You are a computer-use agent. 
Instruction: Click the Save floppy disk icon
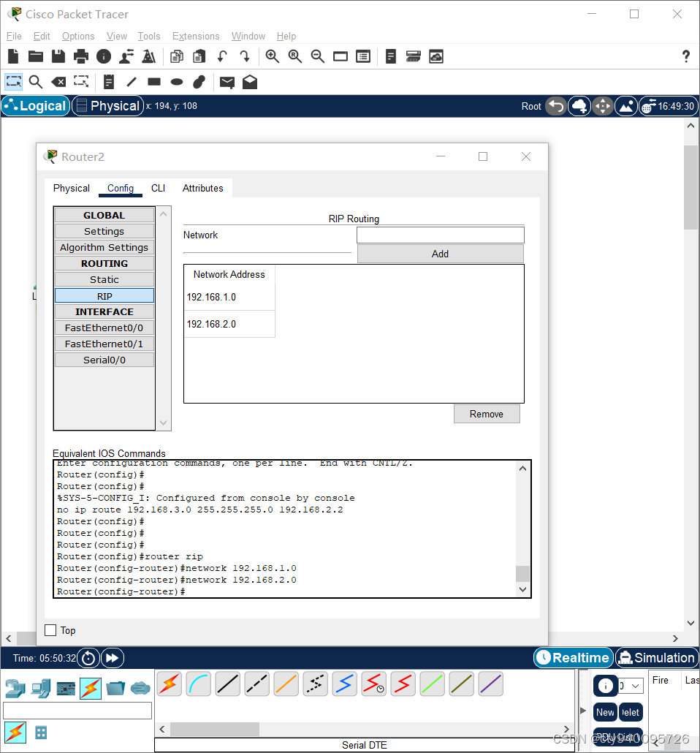click(x=58, y=57)
